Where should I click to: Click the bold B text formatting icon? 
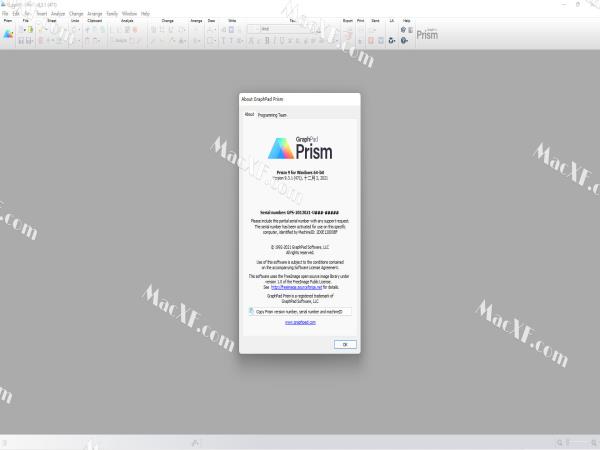tap(267, 40)
